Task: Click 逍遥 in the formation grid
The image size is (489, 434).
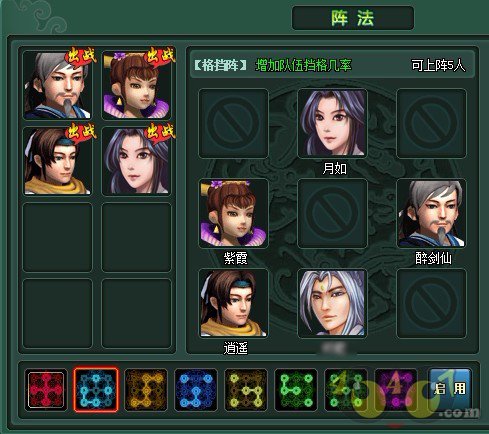Action: point(233,303)
